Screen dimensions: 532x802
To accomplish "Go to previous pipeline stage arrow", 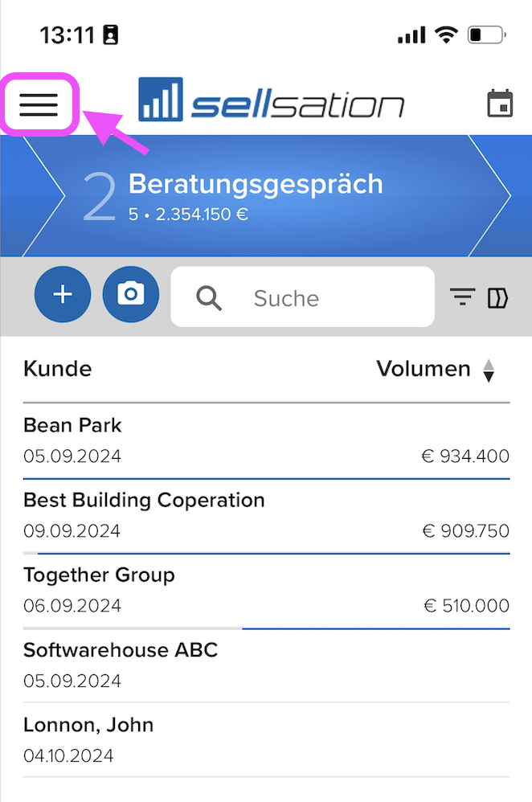I will pos(42,195).
